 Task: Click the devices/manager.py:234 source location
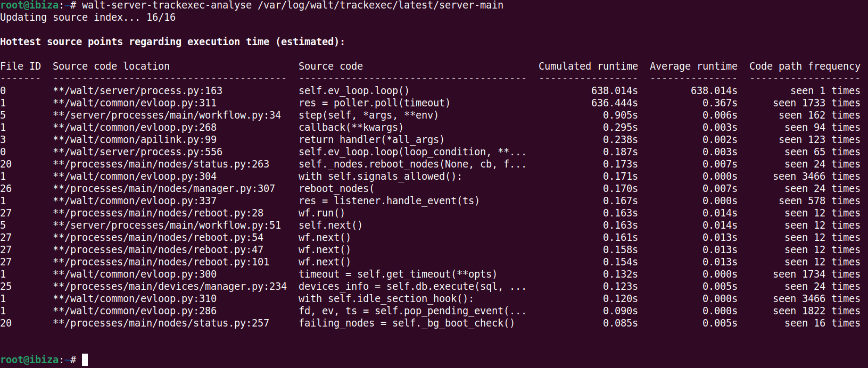(169, 287)
